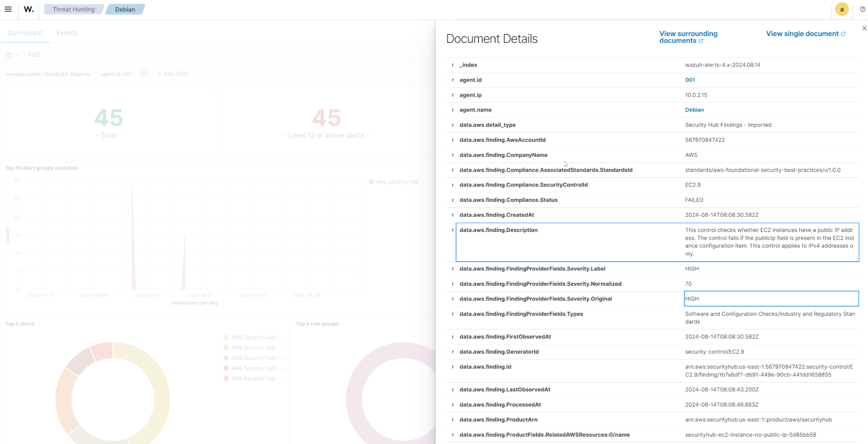This screenshot has width=868, height=444.
Task: Click the external link icon on View surrounding documents
Action: pos(701,40)
